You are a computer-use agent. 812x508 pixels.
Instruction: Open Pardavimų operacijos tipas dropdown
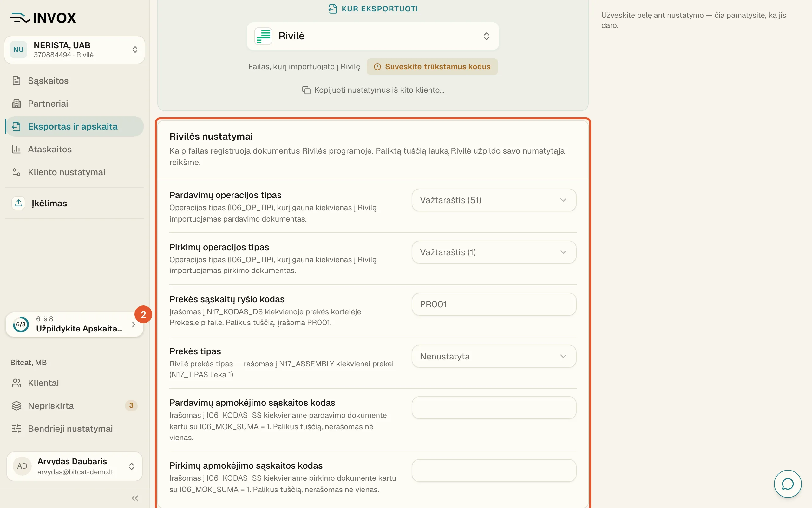(x=494, y=200)
